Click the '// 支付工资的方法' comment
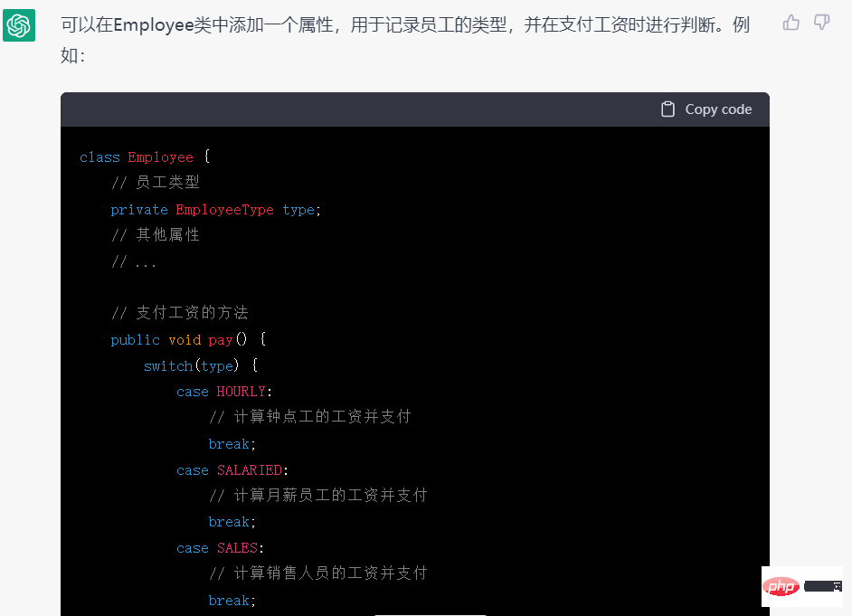This screenshot has width=852, height=616. pos(180,313)
